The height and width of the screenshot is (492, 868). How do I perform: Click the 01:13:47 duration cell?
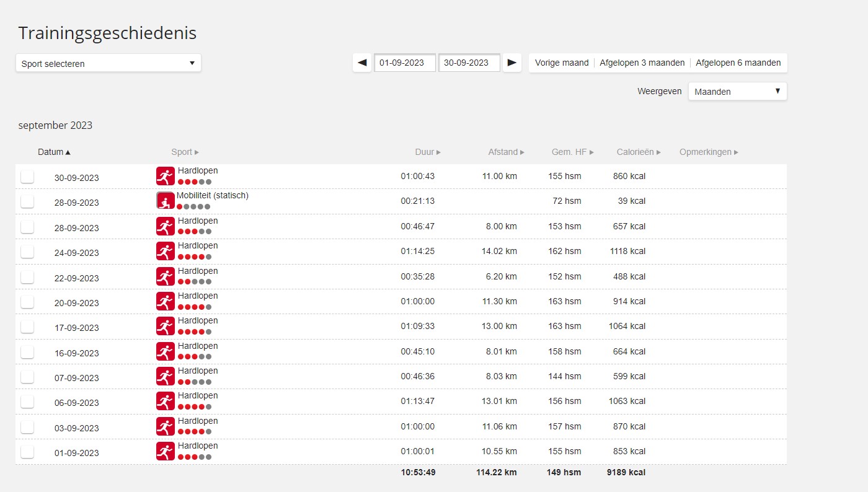coord(418,401)
